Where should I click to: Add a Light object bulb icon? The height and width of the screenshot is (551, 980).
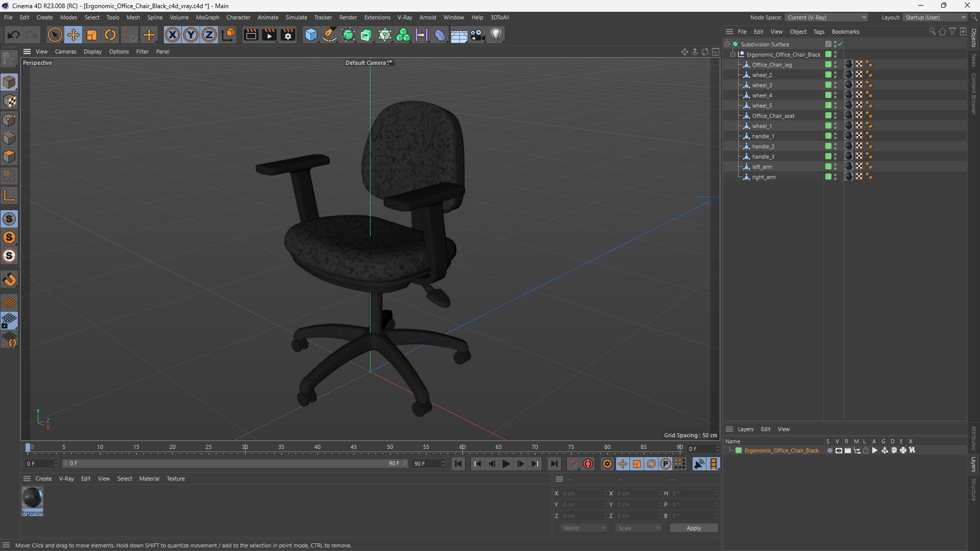(x=496, y=35)
